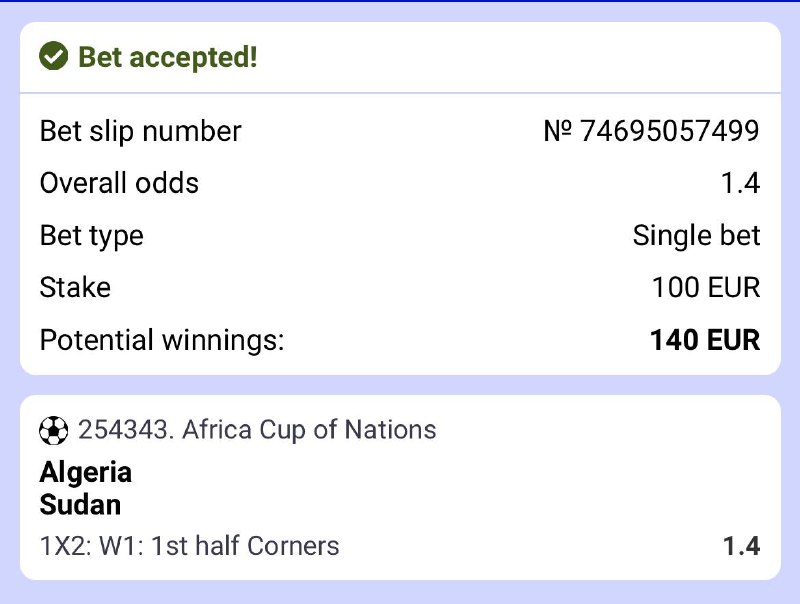
Task: Click the "1X2: W1: 1st half Corners" market
Action: tap(189, 546)
